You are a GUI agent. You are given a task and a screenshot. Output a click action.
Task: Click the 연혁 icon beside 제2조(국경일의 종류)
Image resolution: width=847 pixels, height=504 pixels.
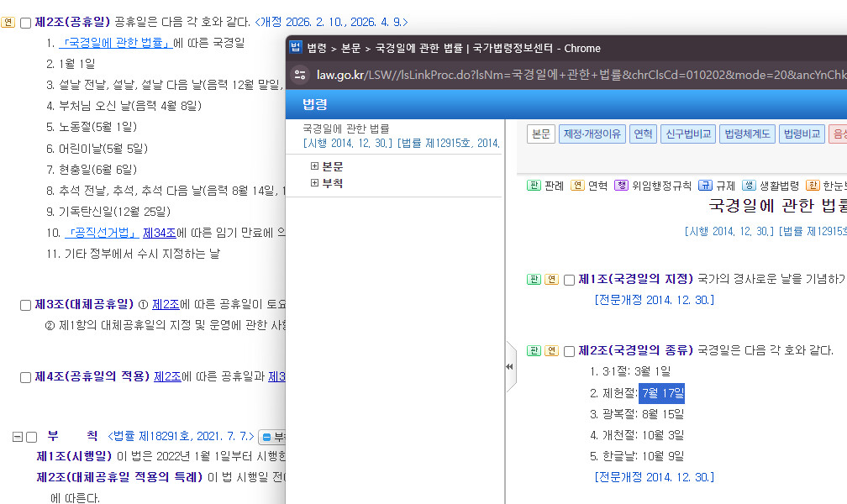tap(551, 350)
